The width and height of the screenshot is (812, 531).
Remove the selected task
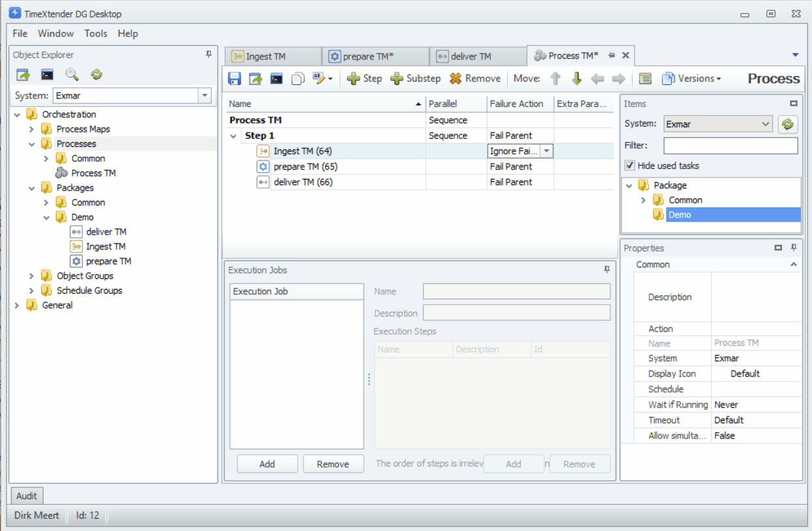click(475, 78)
